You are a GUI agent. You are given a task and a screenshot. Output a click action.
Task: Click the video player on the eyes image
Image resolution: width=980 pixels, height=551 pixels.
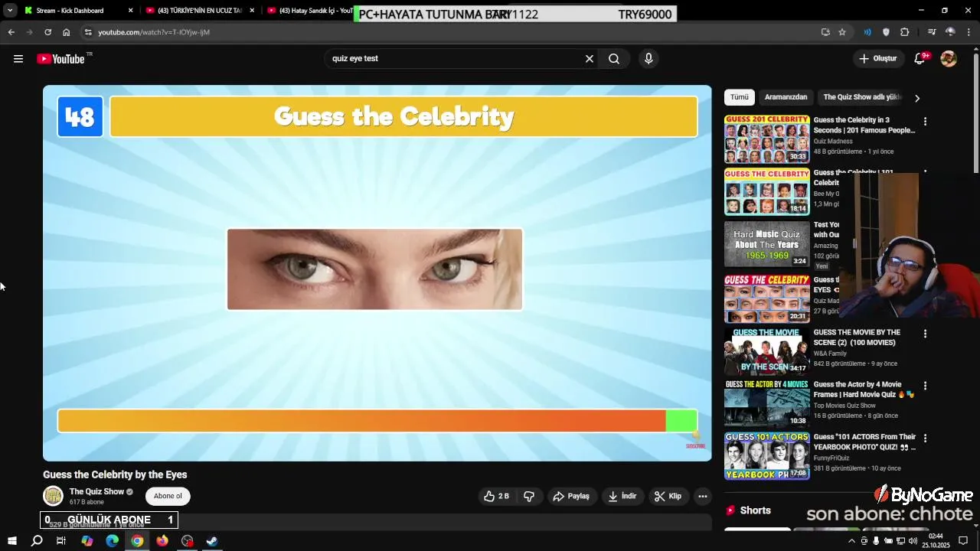click(375, 269)
